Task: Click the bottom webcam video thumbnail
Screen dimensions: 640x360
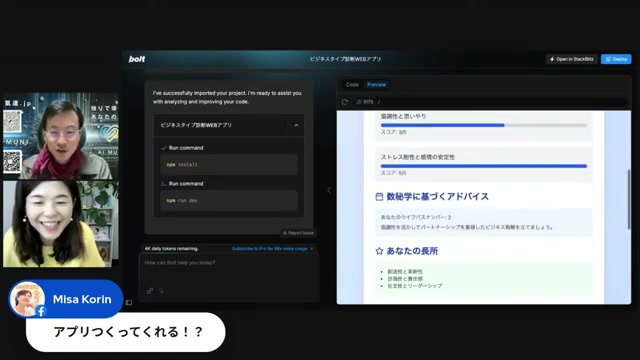Action: [61, 224]
